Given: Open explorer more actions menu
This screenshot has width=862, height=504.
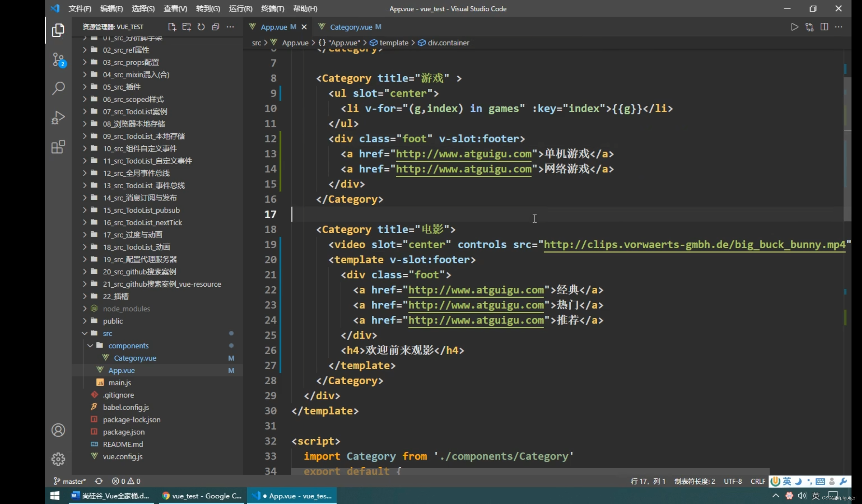Looking at the screenshot, I should [230, 27].
